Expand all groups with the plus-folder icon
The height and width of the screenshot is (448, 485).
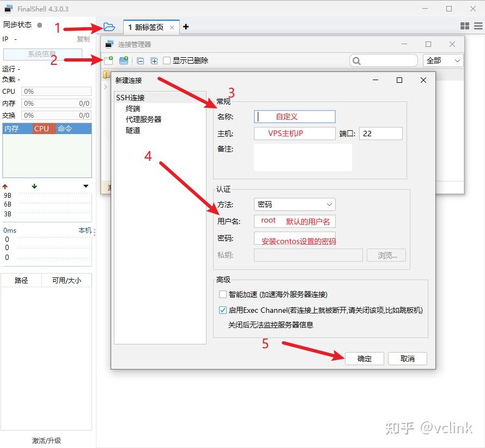point(154,60)
